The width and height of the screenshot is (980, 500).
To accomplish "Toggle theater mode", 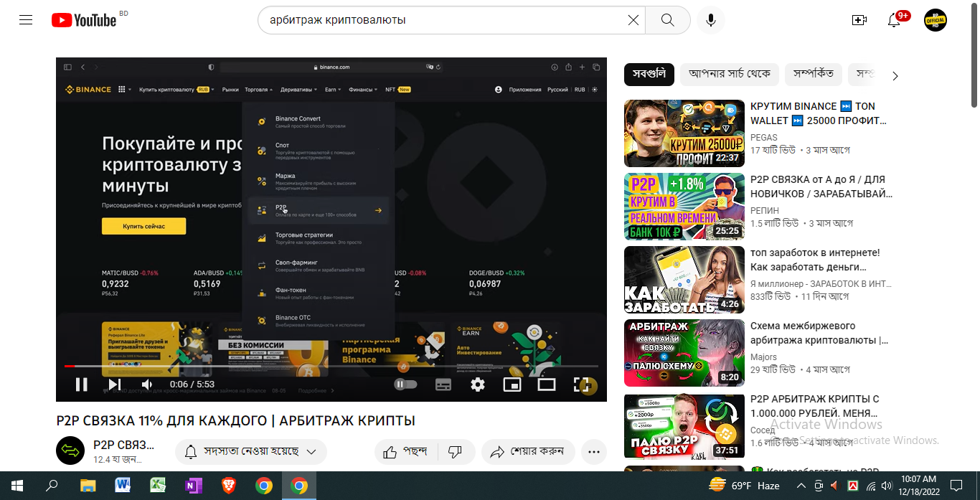I will tap(547, 385).
